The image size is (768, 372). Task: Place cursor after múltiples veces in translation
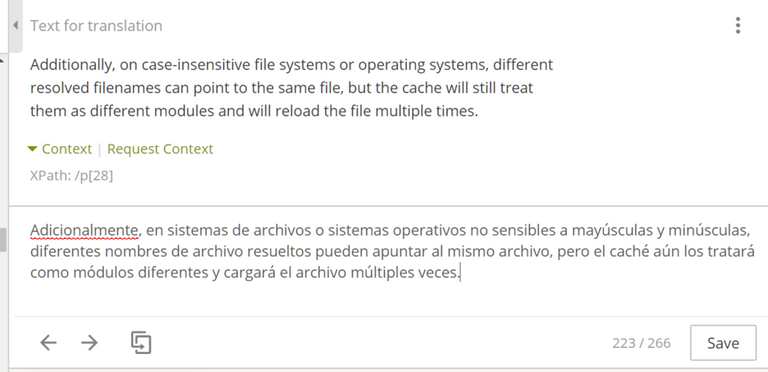(460, 273)
